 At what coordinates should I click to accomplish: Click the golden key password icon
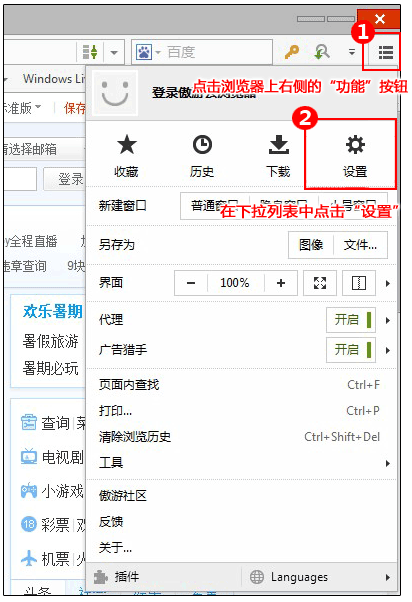click(292, 51)
